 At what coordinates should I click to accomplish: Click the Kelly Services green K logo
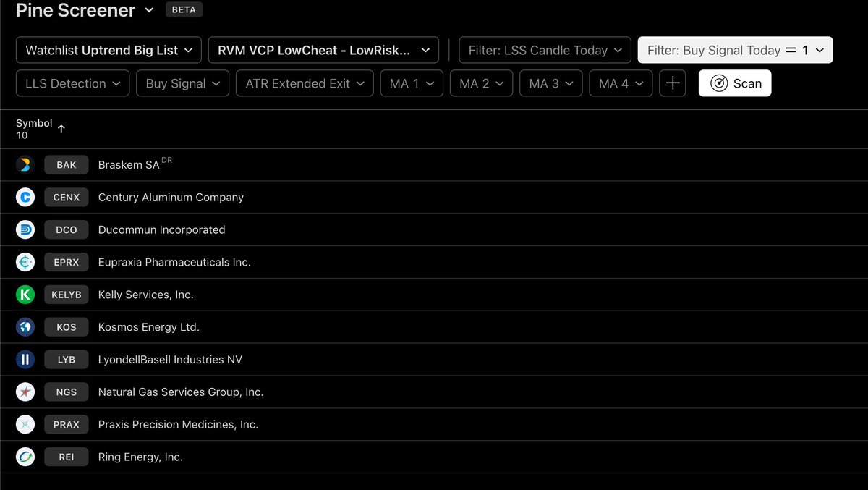click(25, 295)
